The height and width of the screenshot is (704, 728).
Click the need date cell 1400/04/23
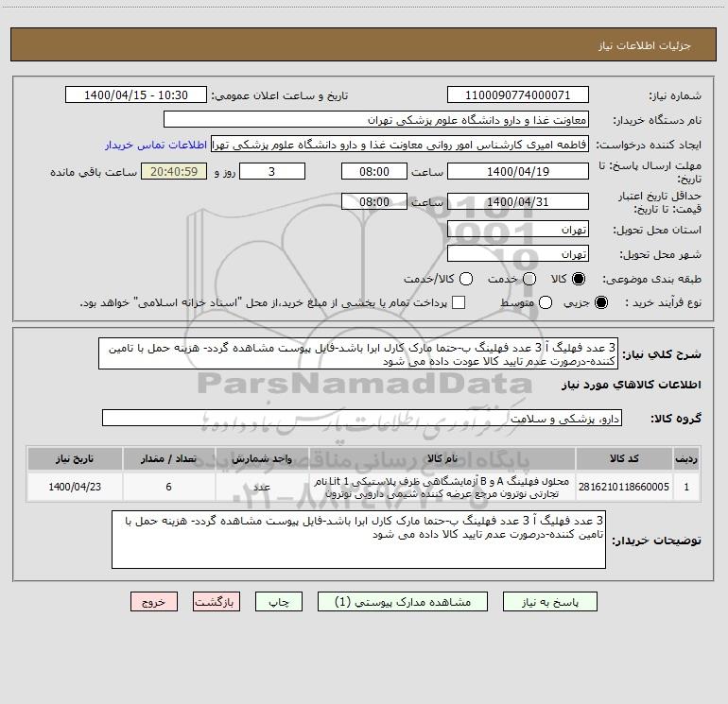pos(75,487)
